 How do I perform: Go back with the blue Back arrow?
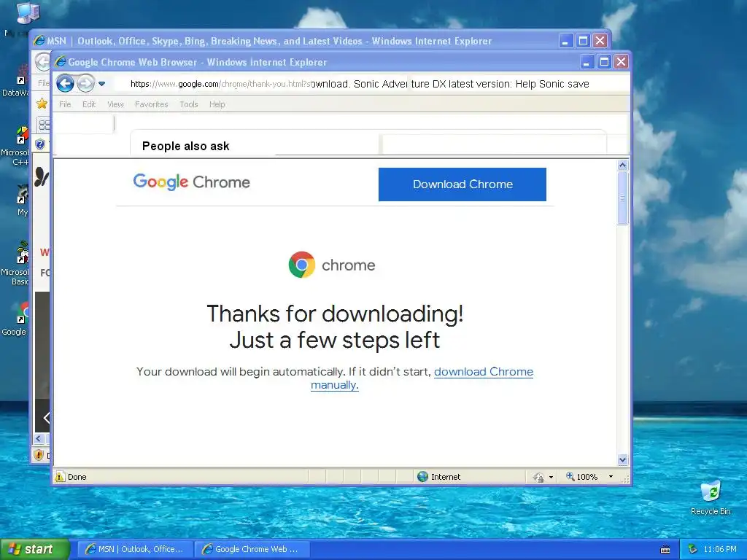coord(65,84)
